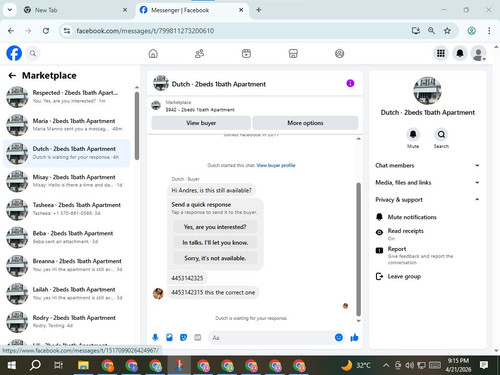Bookmark this page with the star icon

pos(447,31)
